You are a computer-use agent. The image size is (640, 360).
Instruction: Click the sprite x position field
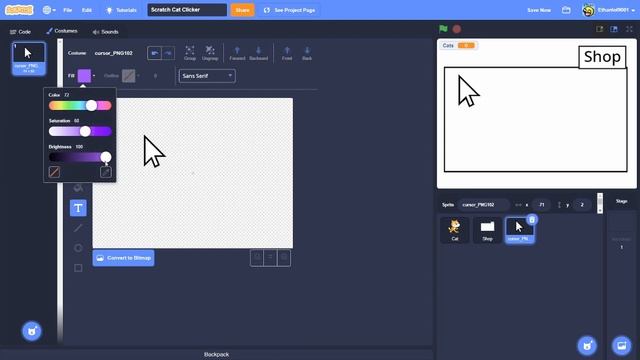click(x=542, y=205)
